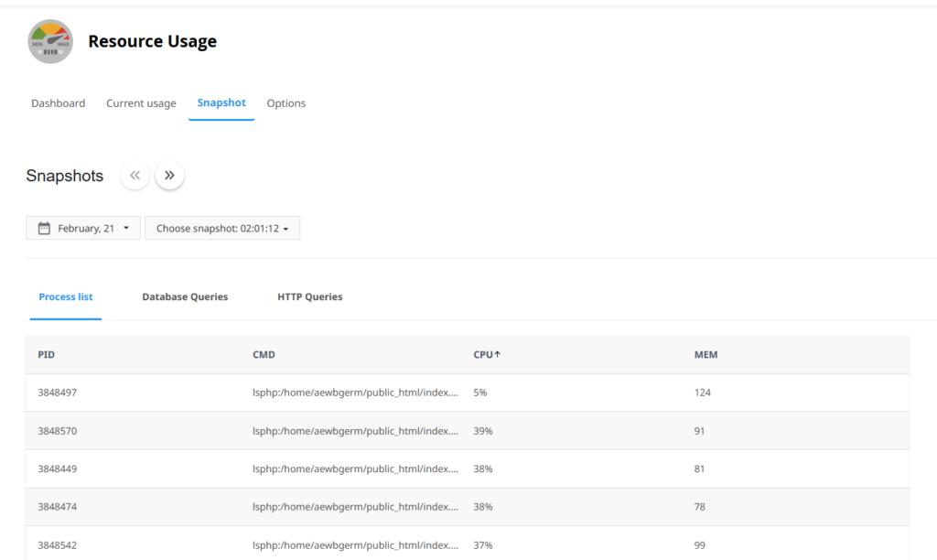
Task: Select the row with PID 3848497
Action: coord(57,393)
